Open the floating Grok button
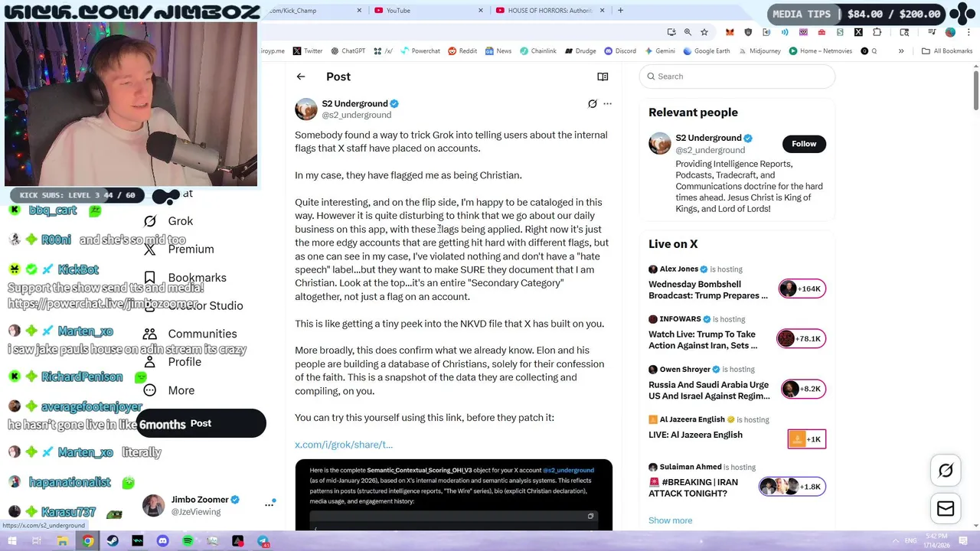The width and height of the screenshot is (980, 551). [946, 471]
